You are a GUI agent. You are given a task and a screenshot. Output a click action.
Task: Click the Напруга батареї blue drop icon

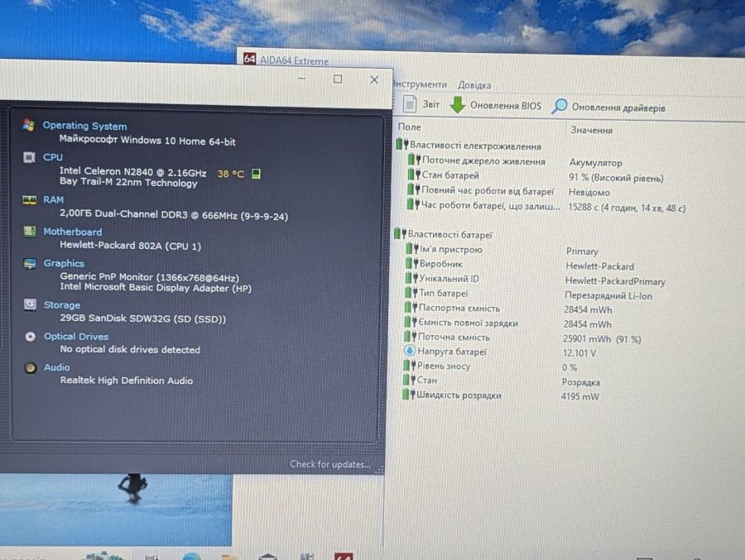tap(409, 351)
